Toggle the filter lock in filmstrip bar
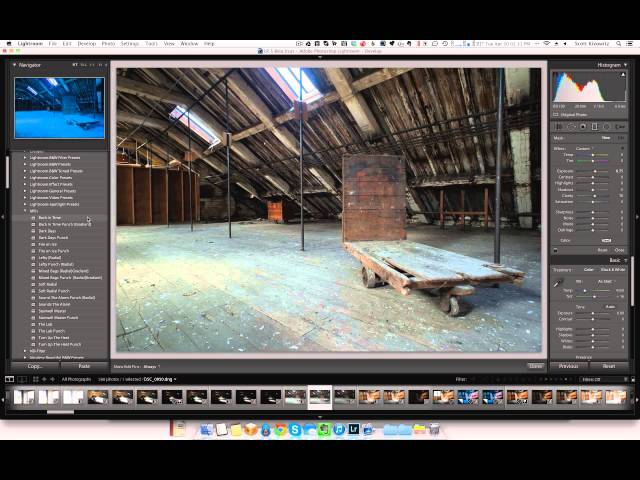This screenshot has width=640, height=480. [x=633, y=379]
